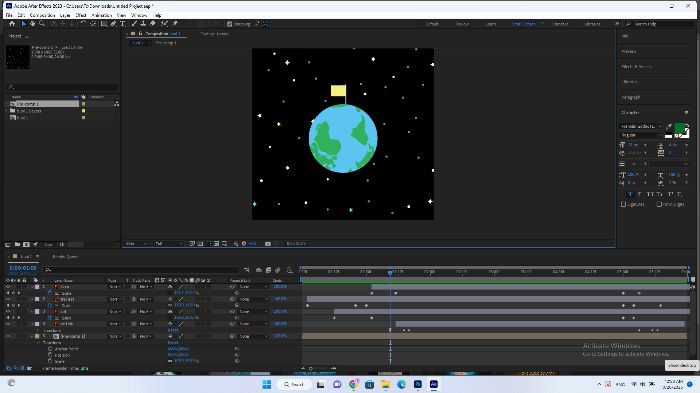Select the Rectangle shape tool

(x=104, y=24)
